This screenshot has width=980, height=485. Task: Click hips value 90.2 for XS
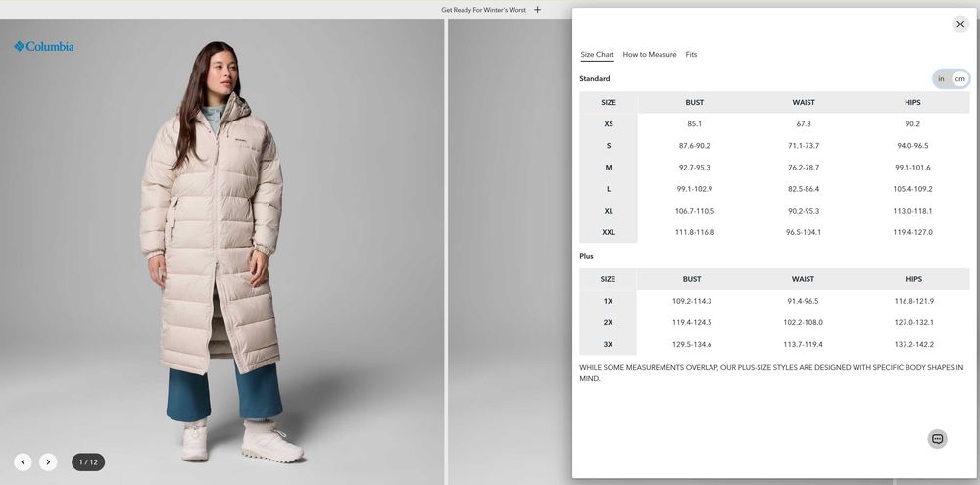(x=912, y=123)
